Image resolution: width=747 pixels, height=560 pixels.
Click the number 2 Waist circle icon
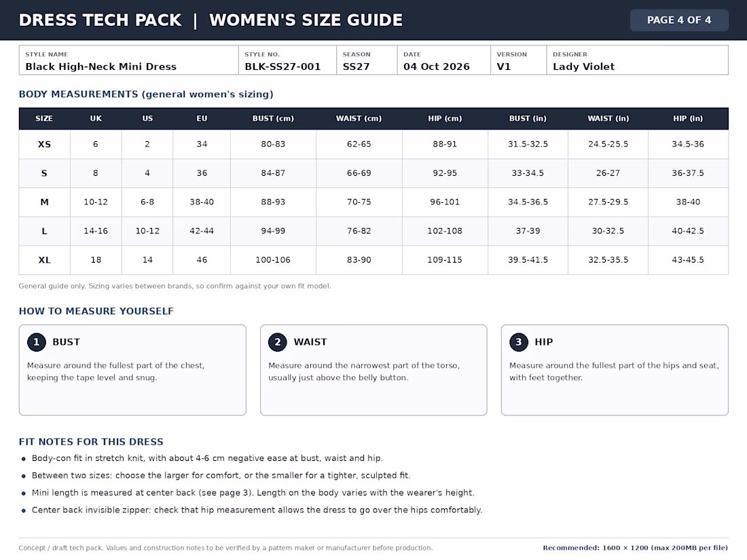[x=278, y=342]
